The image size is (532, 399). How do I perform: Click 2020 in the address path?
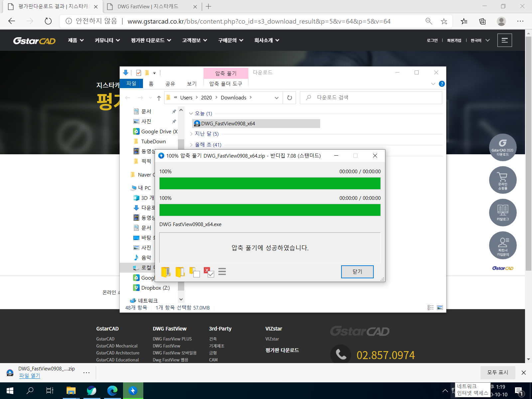click(x=206, y=97)
